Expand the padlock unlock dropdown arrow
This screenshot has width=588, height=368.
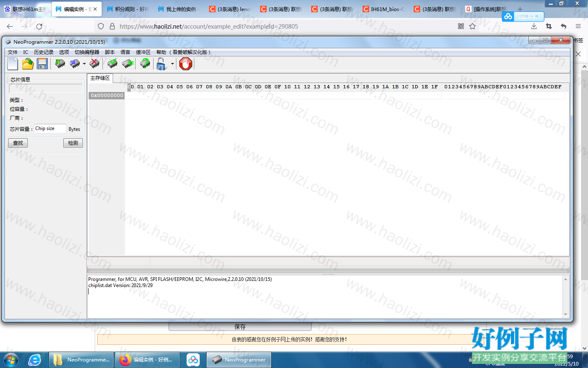click(x=172, y=64)
